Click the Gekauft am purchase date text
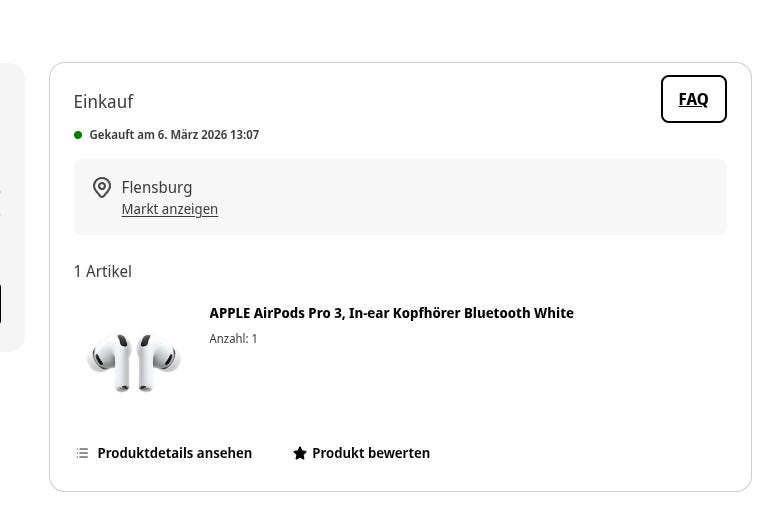The image size is (774, 523). 174,135
